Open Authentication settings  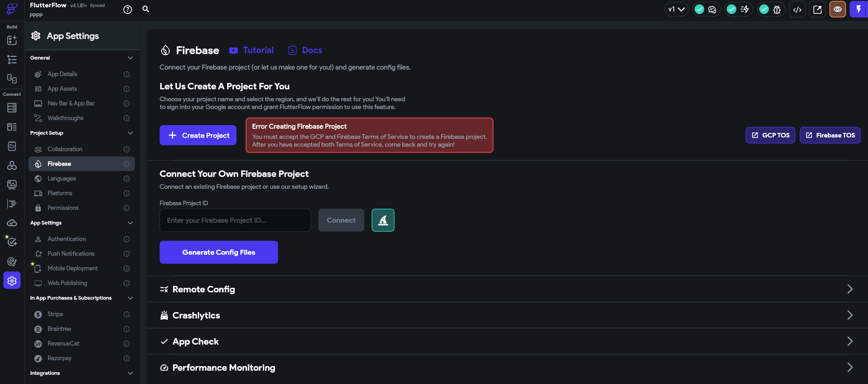pos(82,239)
